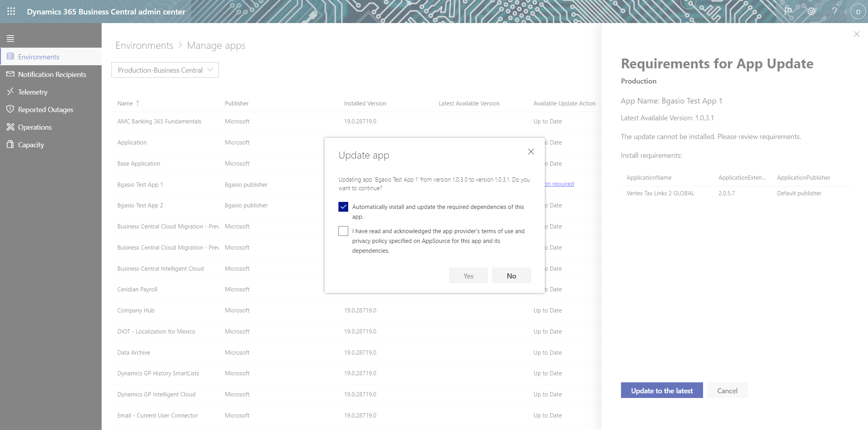Collapse the hamburger navigation menu
The image size is (868, 430).
coord(11,38)
